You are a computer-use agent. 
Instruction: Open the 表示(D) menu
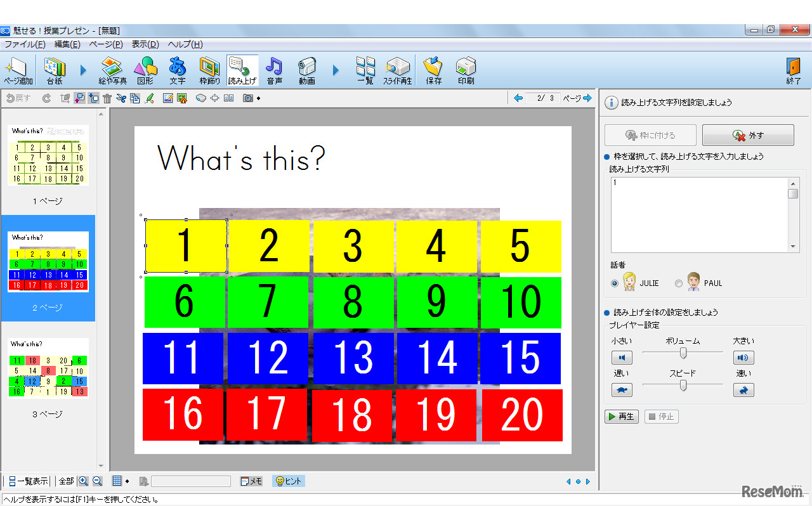tap(145, 44)
